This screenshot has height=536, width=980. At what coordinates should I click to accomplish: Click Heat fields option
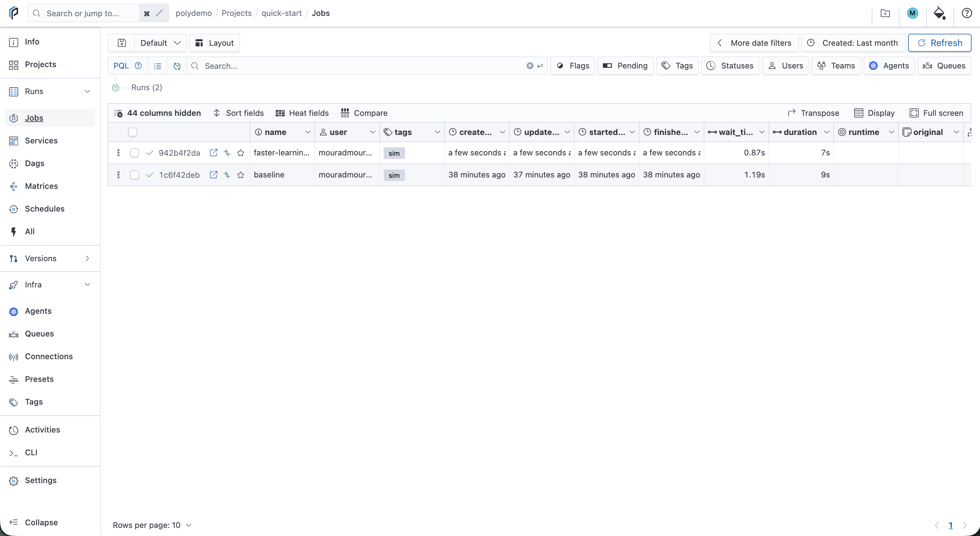point(302,113)
